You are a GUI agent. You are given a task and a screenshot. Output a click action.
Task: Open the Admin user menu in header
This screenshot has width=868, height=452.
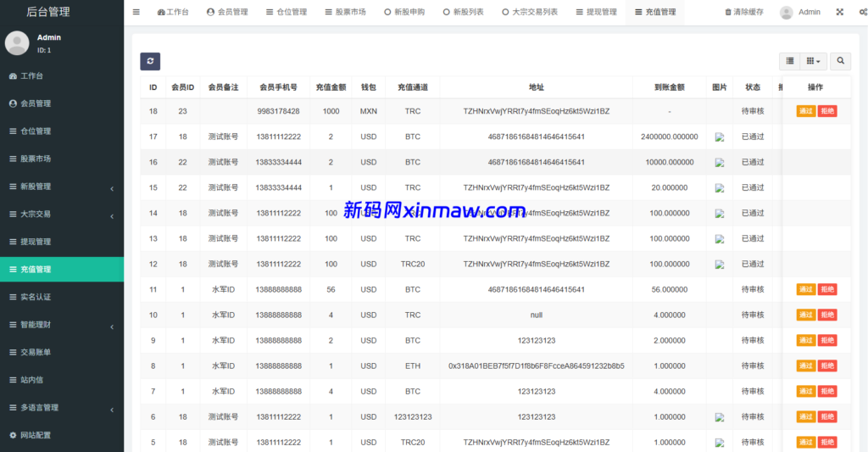[800, 12]
